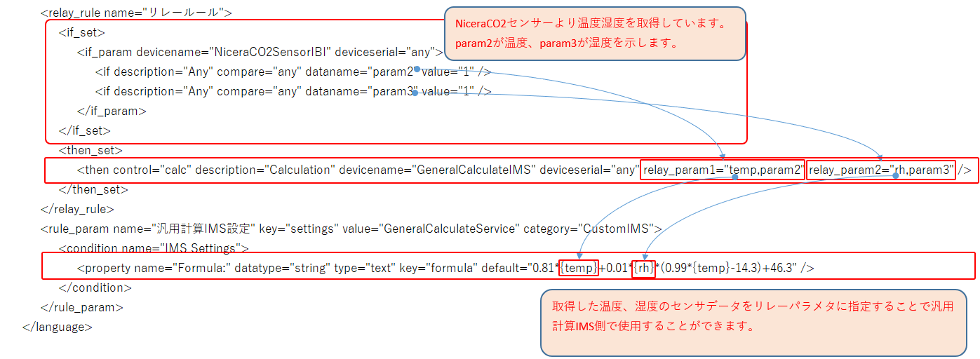Click the closing </language> tag
This screenshot has width=980, height=359.
pyautogui.click(x=58, y=326)
